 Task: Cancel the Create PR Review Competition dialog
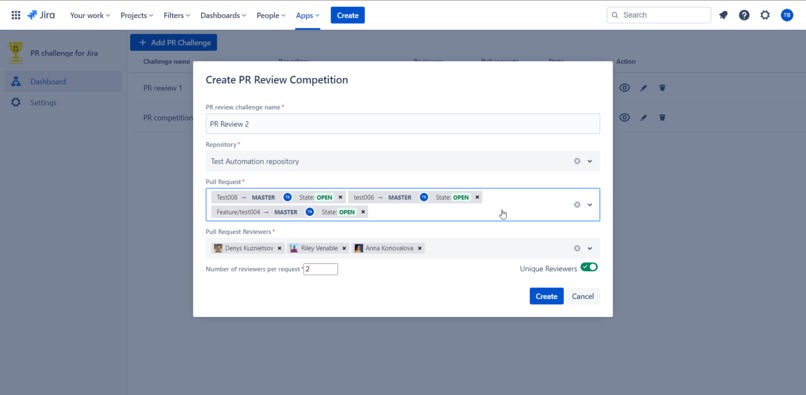[x=583, y=296]
